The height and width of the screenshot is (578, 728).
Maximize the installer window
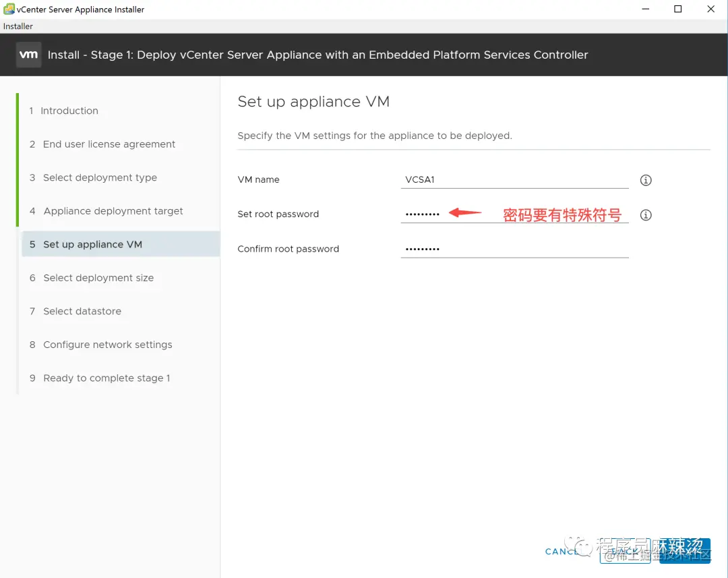[678, 9]
